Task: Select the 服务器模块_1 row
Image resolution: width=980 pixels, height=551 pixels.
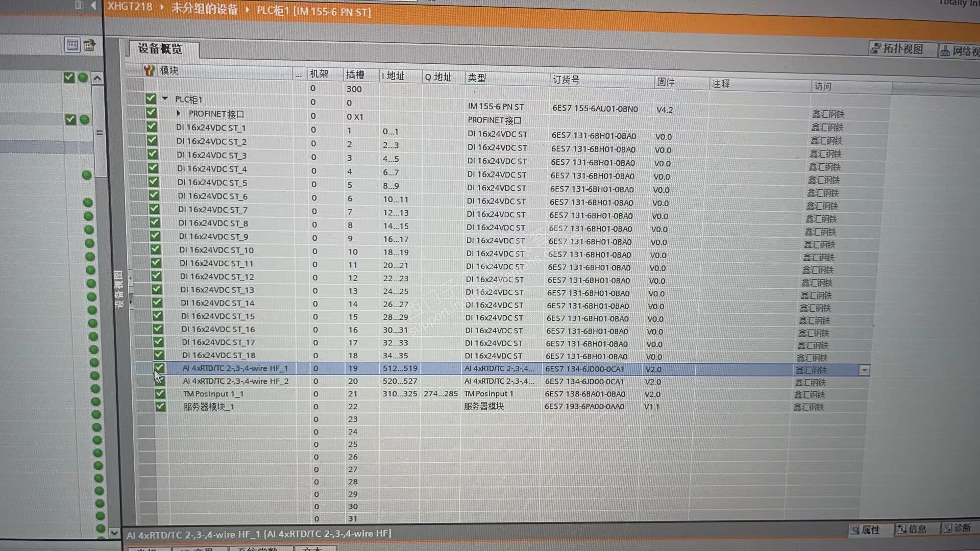Action: [209, 407]
